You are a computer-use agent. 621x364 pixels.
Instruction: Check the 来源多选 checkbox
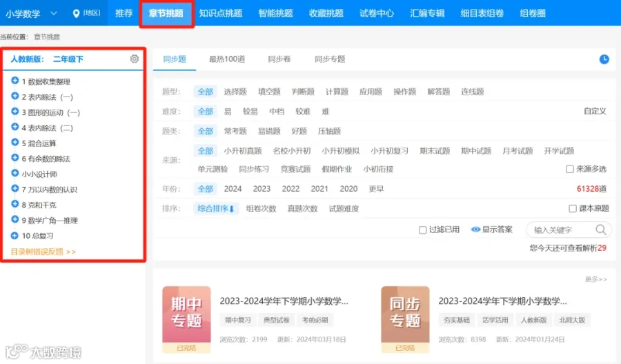click(569, 169)
